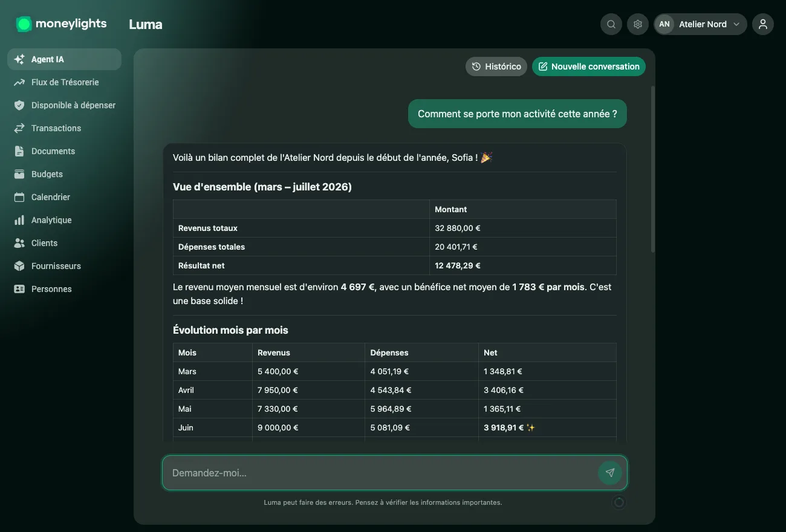Image resolution: width=786 pixels, height=532 pixels.
Task: Click the Budgets wallet icon
Action: coord(19,174)
